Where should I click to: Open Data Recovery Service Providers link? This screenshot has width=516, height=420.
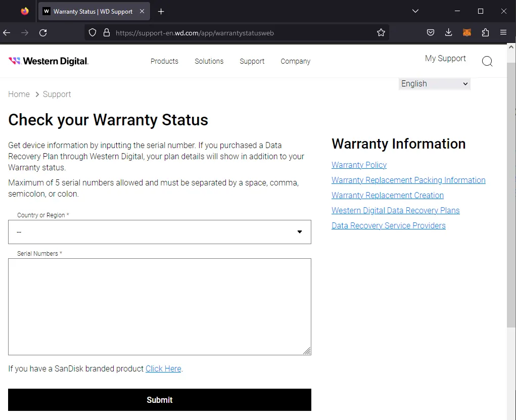(x=389, y=225)
